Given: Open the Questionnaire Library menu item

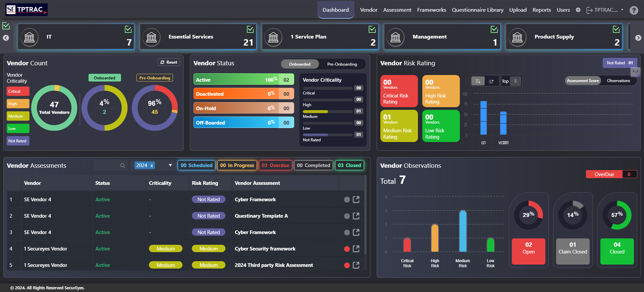Looking at the screenshot, I should point(478,10).
